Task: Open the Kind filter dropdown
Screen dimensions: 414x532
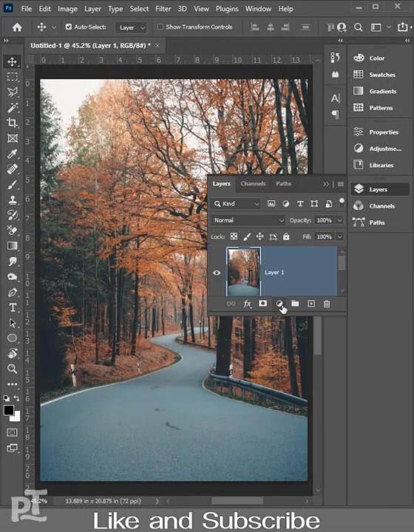Action: point(236,204)
